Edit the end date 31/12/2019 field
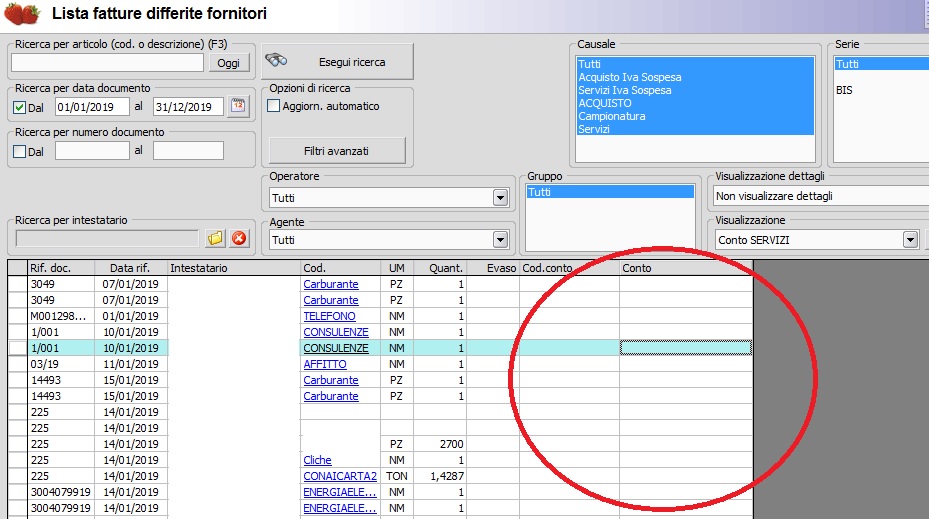This screenshot has height=519, width=929. (188, 107)
